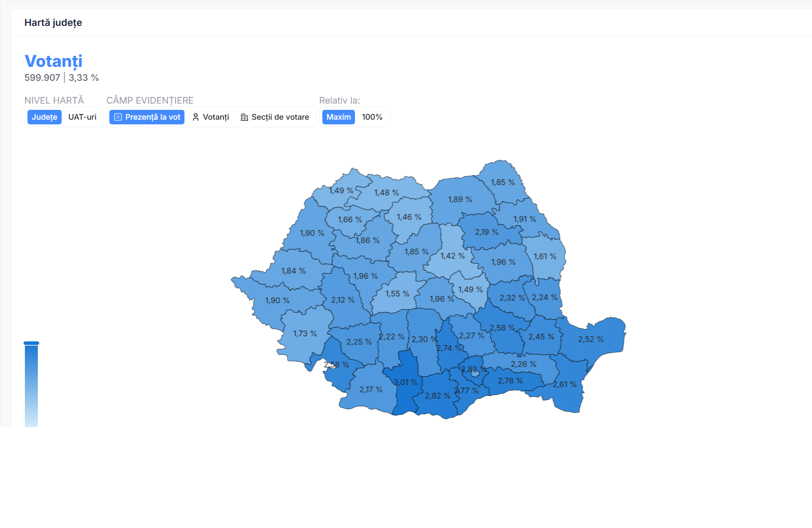Set relative scale to Maxim
The height and width of the screenshot is (528, 812).
338,117
